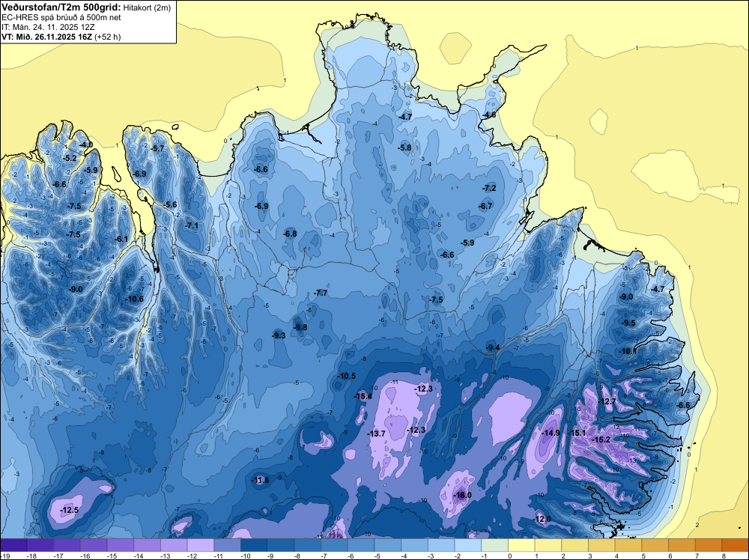
Task: Click the -13.7 temperature label
Action: [x=377, y=433]
